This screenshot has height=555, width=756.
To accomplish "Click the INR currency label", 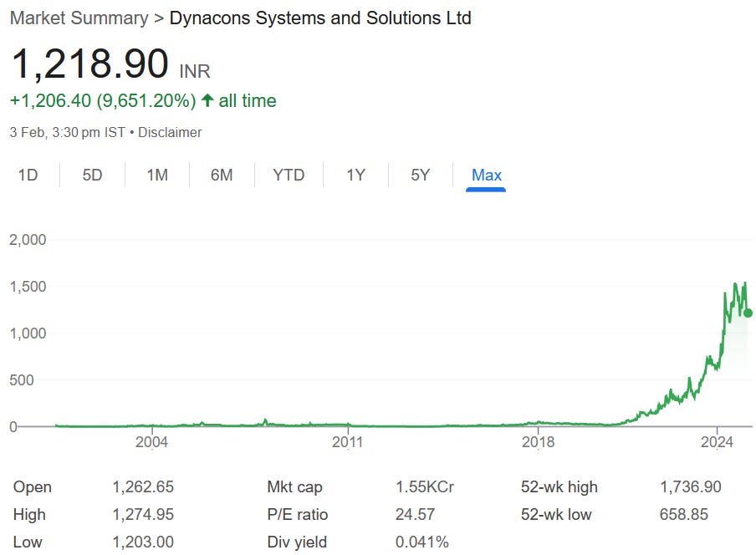I will click(x=195, y=71).
